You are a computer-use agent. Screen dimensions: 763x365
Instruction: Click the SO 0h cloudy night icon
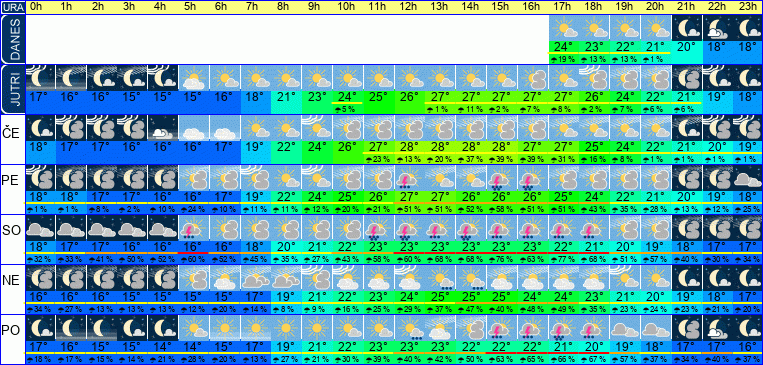tap(40, 228)
